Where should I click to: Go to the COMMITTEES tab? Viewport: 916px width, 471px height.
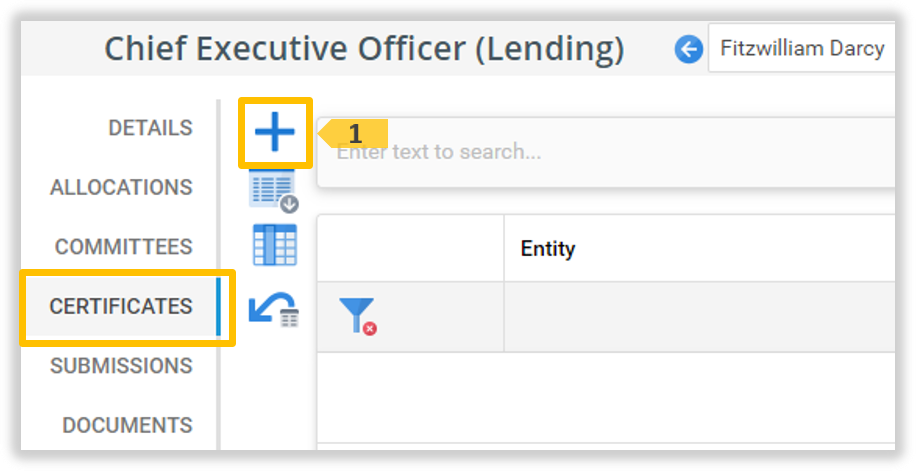pos(123,247)
